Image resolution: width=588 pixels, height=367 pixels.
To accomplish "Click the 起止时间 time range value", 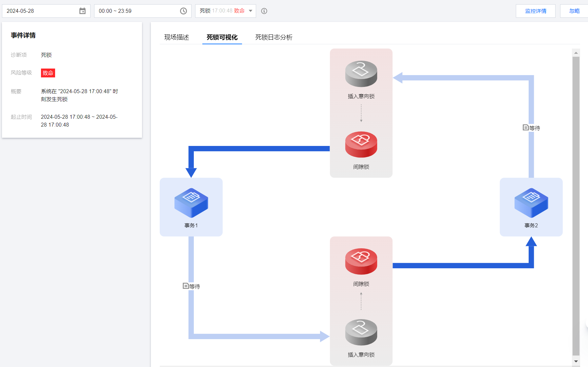I will coord(79,121).
